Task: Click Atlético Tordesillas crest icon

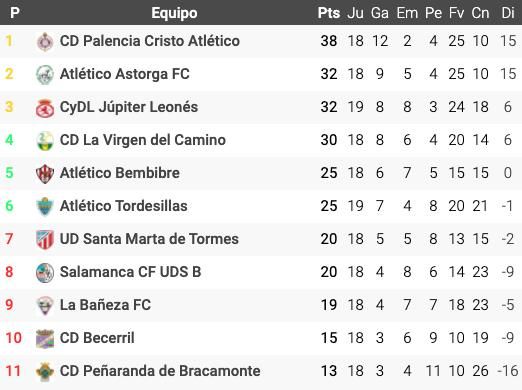Action: tap(45, 206)
